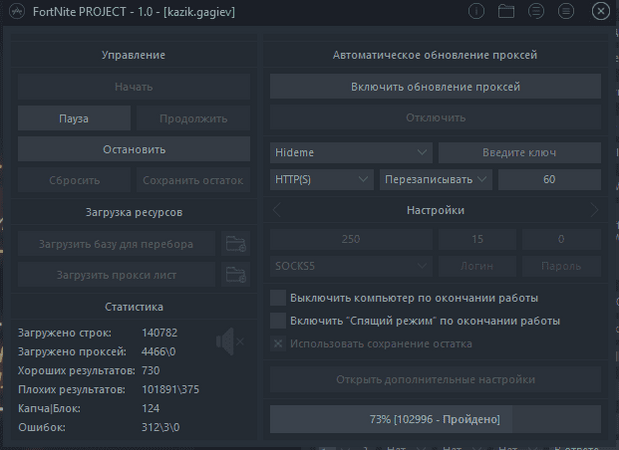Click the timeout field showing 15
The width and height of the screenshot is (619, 450).
pos(477,239)
